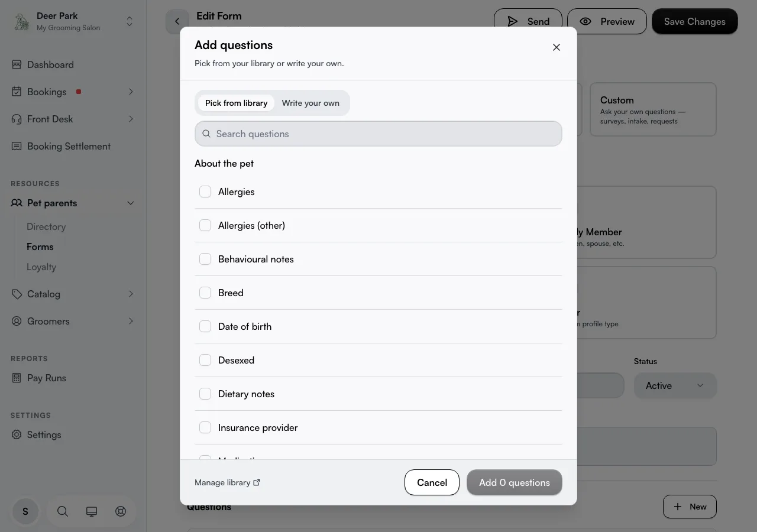
Task: Click the Send button
Action: coord(528,21)
